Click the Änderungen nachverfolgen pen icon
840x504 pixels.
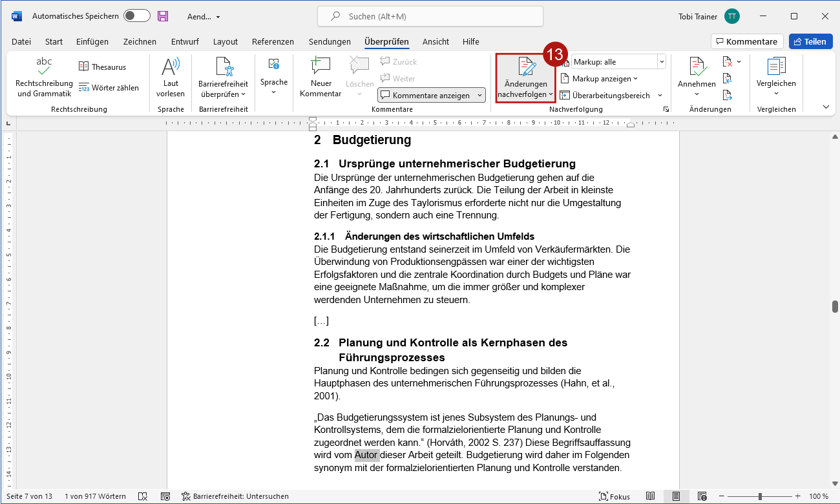pyautogui.click(x=527, y=67)
